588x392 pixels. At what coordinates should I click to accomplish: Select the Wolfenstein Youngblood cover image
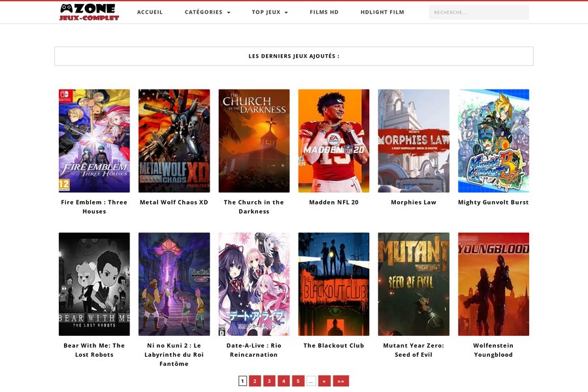(493, 284)
